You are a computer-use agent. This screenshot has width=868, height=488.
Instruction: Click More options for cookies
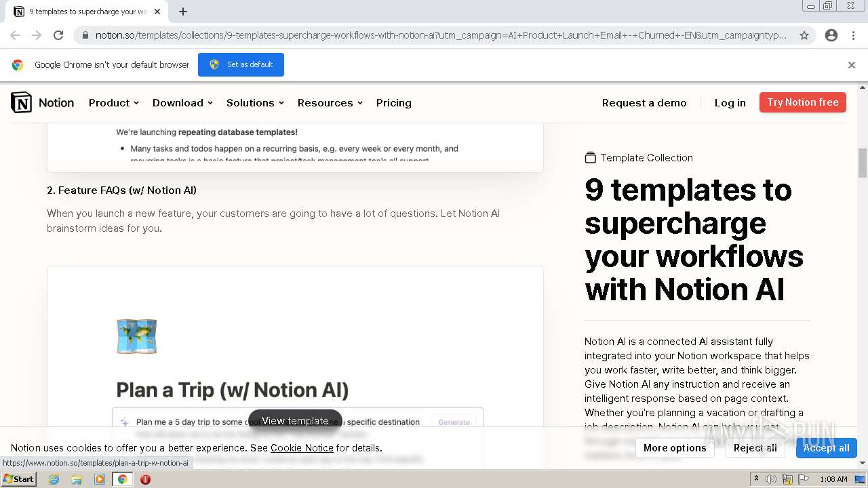(x=675, y=448)
